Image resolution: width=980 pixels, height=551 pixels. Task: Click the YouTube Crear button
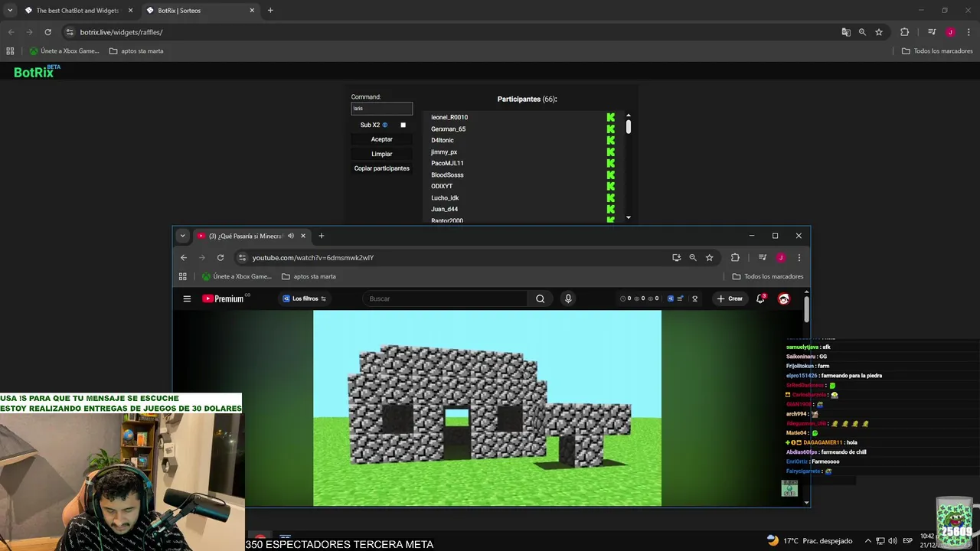[x=730, y=298]
